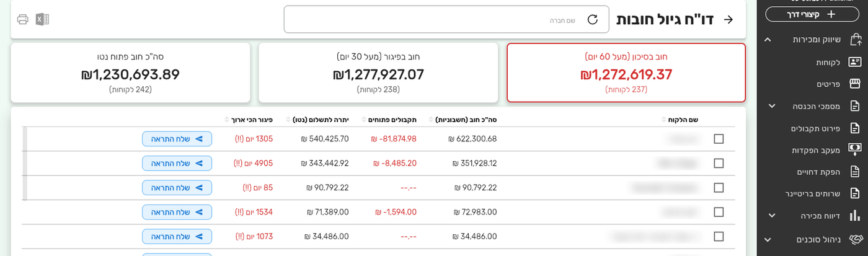
Task: Collapse the שיווק ומכירות section chevron
Action: click(x=768, y=40)
